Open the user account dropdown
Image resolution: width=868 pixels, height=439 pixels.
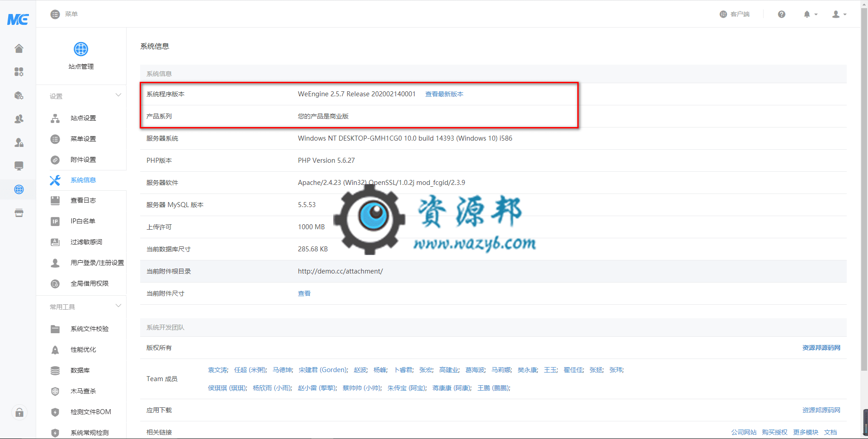click(x=839, y=14)
